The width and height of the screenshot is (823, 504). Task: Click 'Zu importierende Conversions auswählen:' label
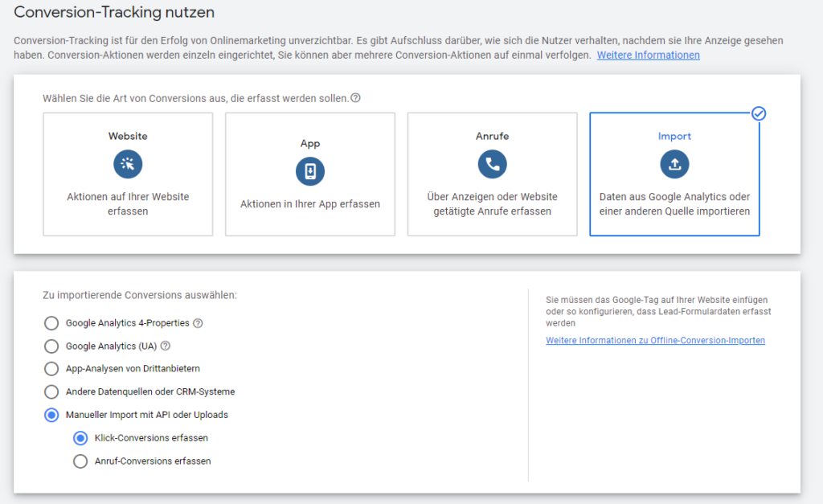[x=140, y=295]
